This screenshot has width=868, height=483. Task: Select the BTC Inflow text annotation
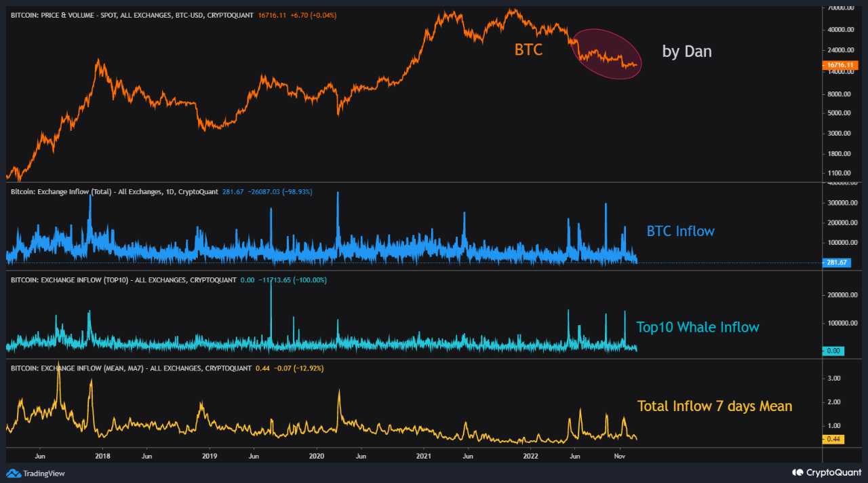(679, 231)
